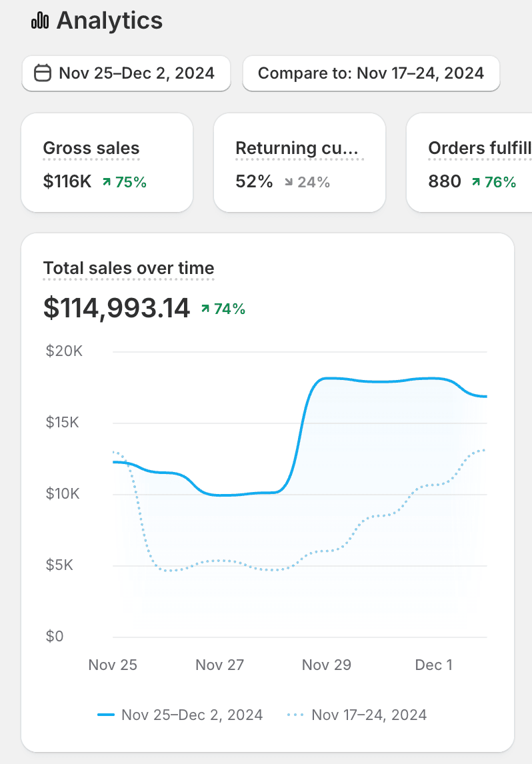532x764 pixels.
Task: Toggle Nov 25–Dec 2, 2024 legend series
Action: tap(191, 715)
